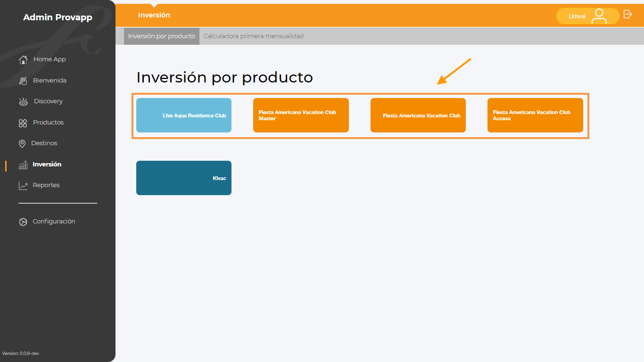Click the user avatar icon

(599, 16)
